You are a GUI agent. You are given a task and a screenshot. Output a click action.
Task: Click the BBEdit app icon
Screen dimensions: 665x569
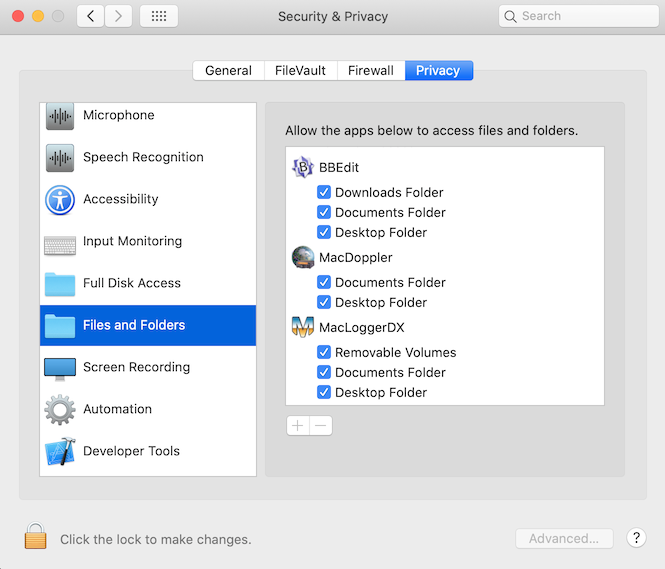(x=302, y=168)
